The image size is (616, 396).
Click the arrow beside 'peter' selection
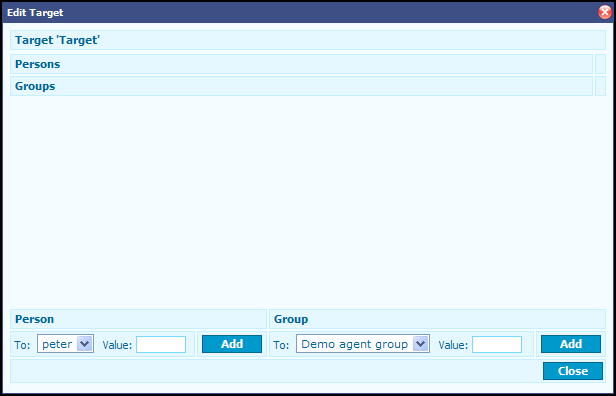84,344
